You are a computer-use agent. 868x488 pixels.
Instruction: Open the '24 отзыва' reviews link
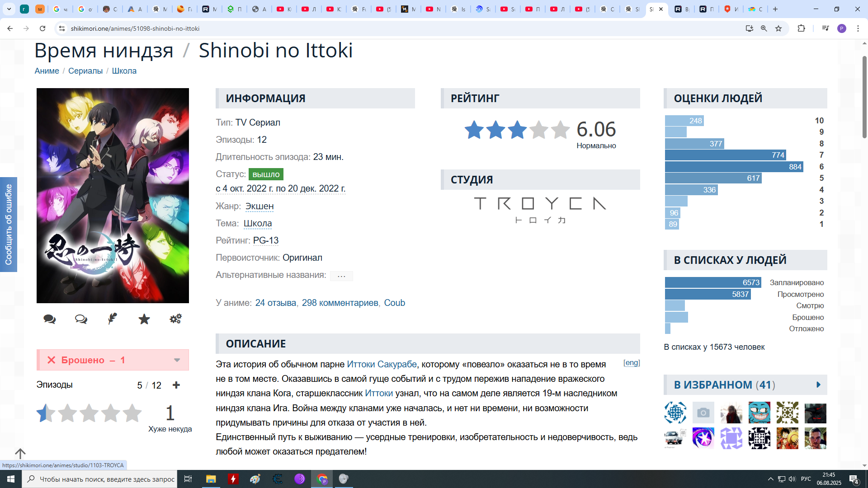tap(275, 303)
